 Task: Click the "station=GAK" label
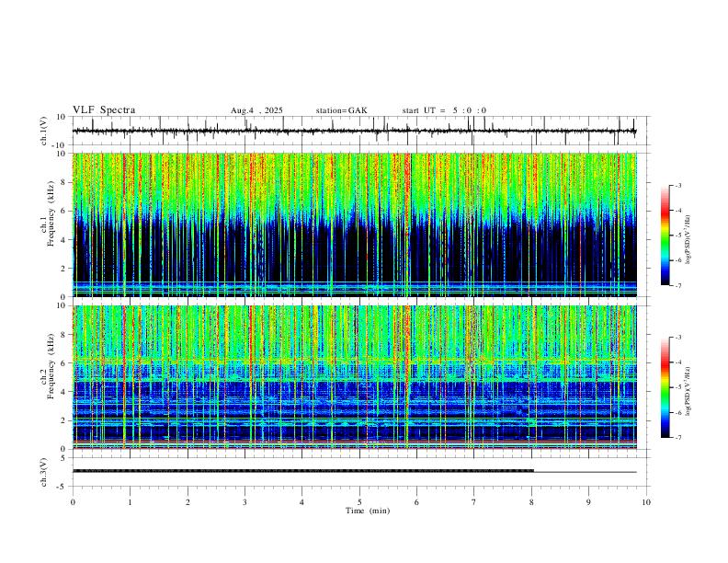342,110
